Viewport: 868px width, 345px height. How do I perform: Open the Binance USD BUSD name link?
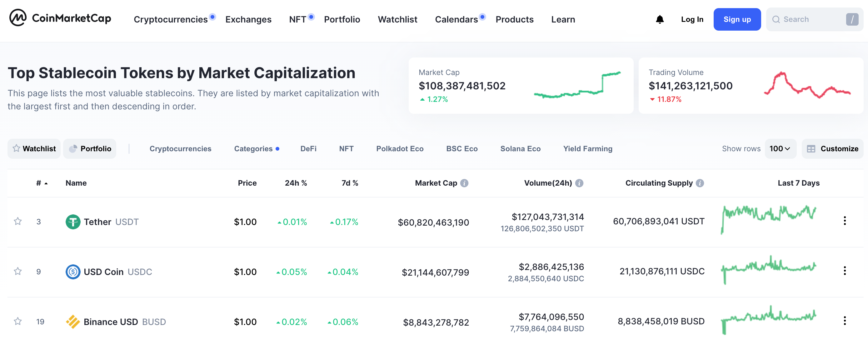pos(125,322)
